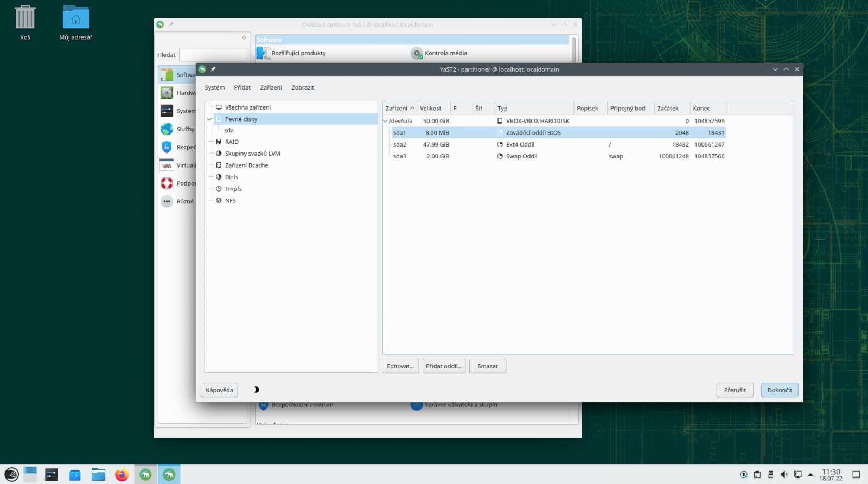The height and width of the screenshot is (484, 868).
Task: Sort by the Velikost column header
Action: [433, 109]
